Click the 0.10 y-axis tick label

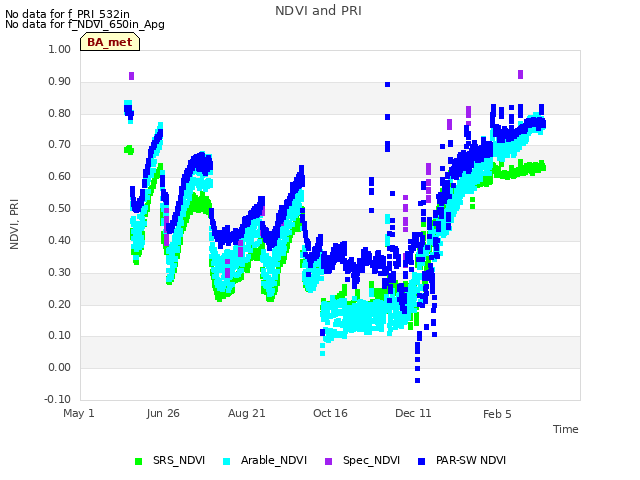point(60,336)
